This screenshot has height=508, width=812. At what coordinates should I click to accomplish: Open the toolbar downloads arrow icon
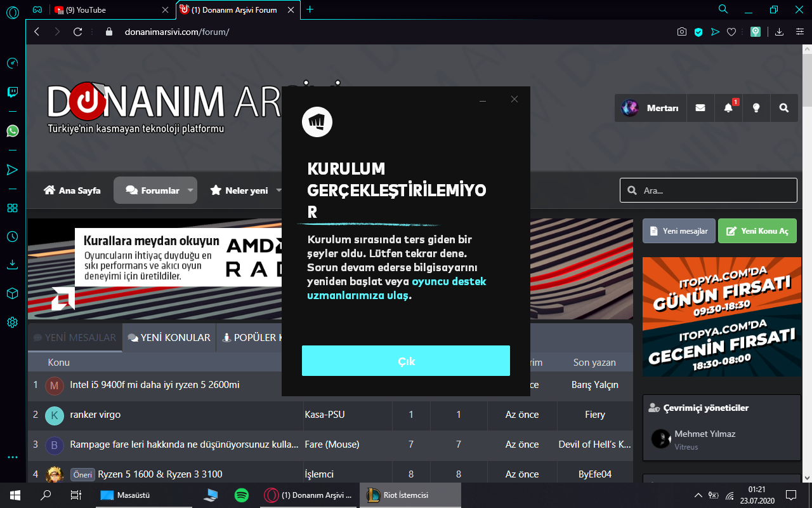pyautogui.click(x=780, y=32)
